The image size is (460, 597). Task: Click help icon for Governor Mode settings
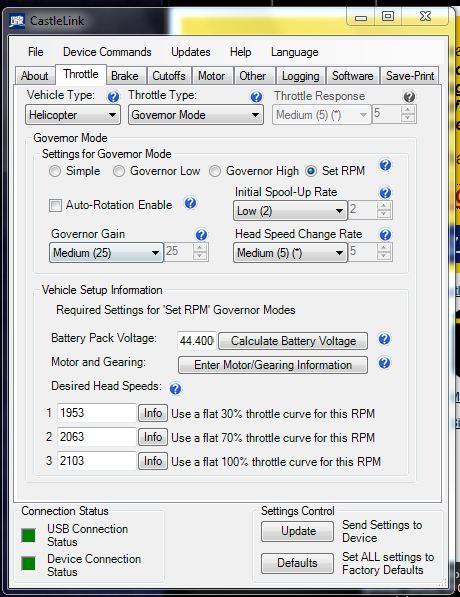pyautogui.click(x=385, y=165)
